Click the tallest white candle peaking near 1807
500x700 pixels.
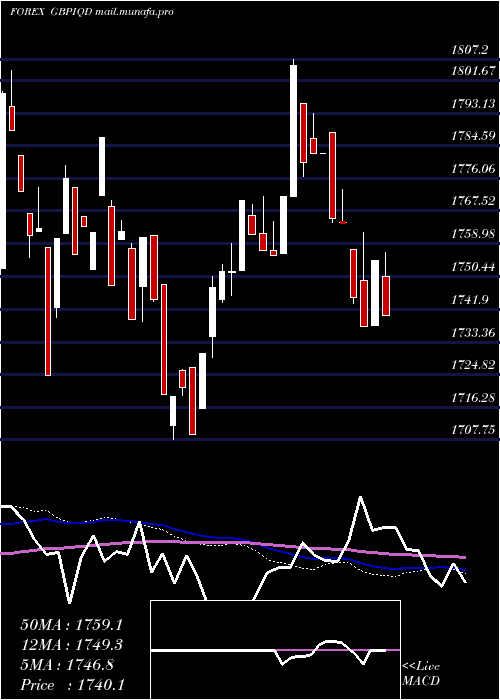[x=293, y=130]
